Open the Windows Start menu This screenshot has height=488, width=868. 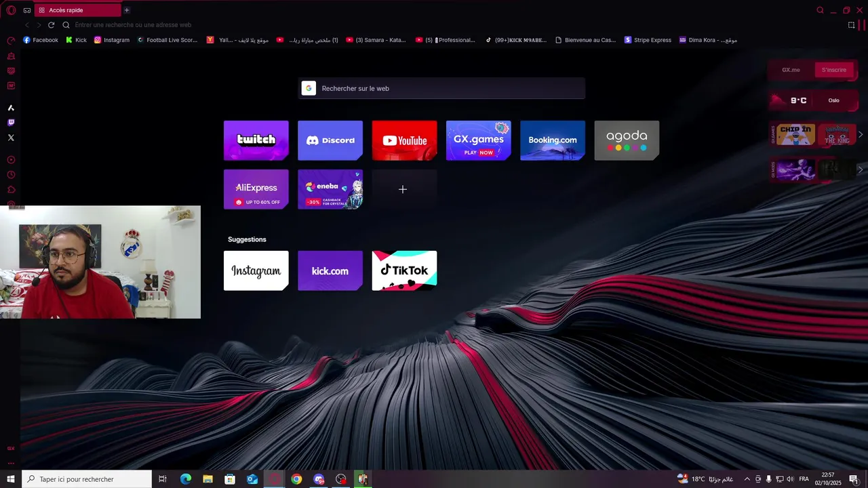click(11, 479)
